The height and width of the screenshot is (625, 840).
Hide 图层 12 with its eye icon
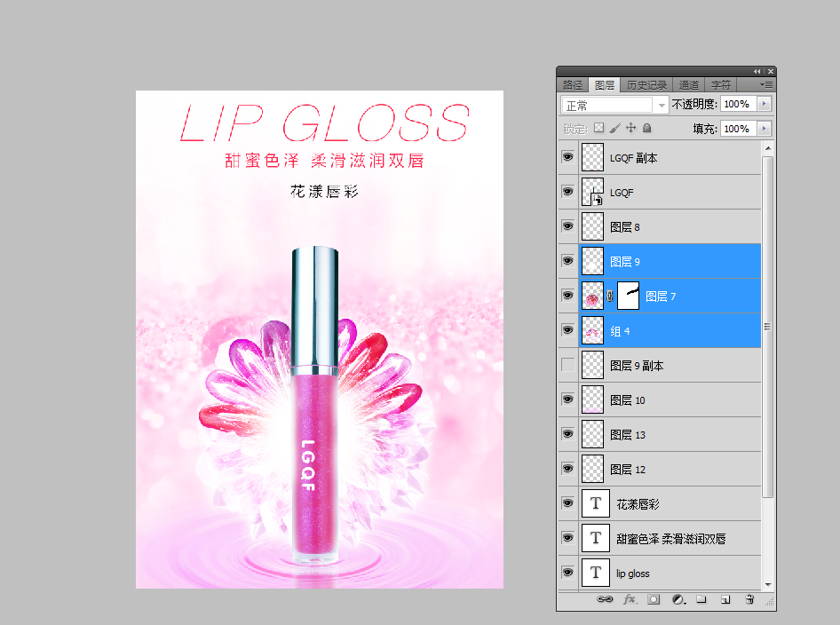point(568,469)
